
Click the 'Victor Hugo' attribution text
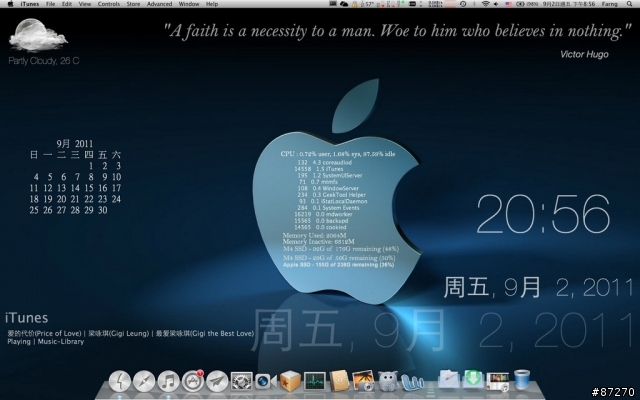pos(584,54)
